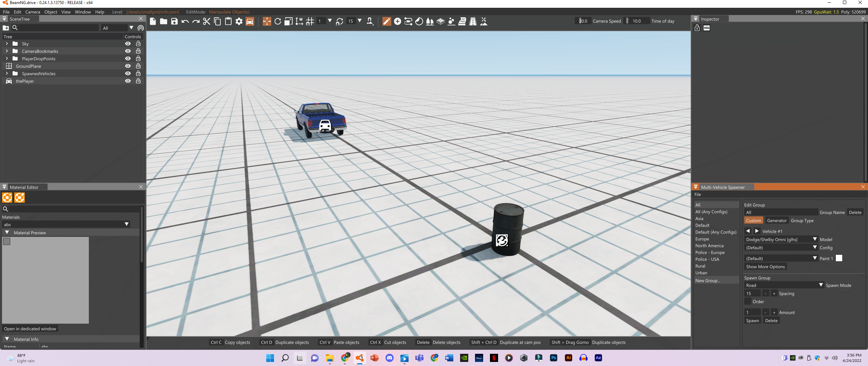Expand the Sky folder in tree
Image resolution: width=868 pixels, height=366 pixels.
point(7,44)
